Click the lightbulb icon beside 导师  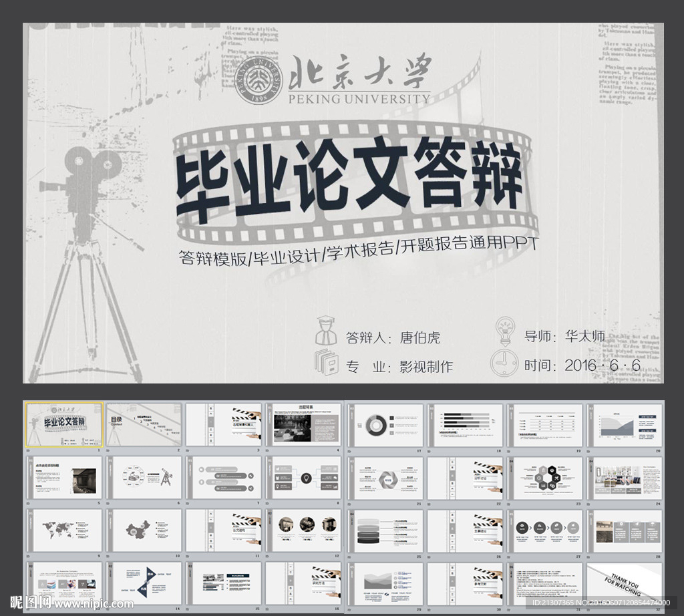(506, 330)
